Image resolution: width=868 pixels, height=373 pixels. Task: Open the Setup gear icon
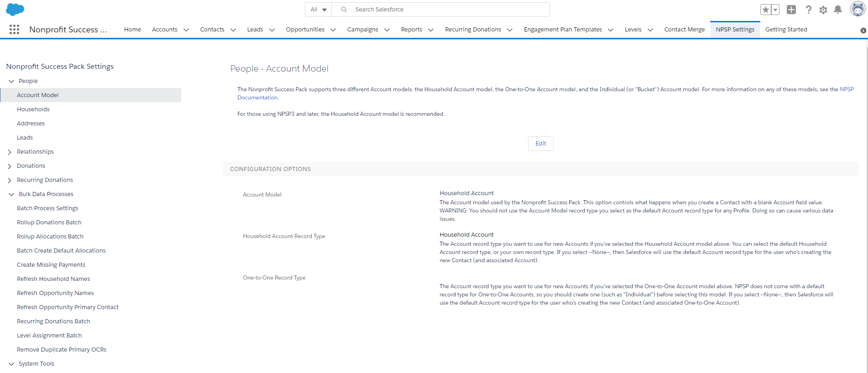[x=823, y=10]
